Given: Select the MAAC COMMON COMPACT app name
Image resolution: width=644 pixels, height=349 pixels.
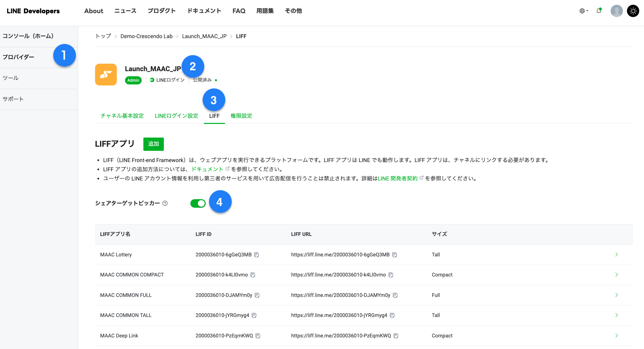Looking at the screenshot, I should click(132, 275).
